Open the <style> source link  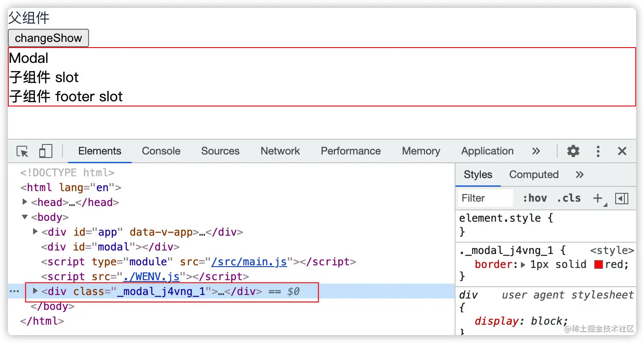coord(612,250)
